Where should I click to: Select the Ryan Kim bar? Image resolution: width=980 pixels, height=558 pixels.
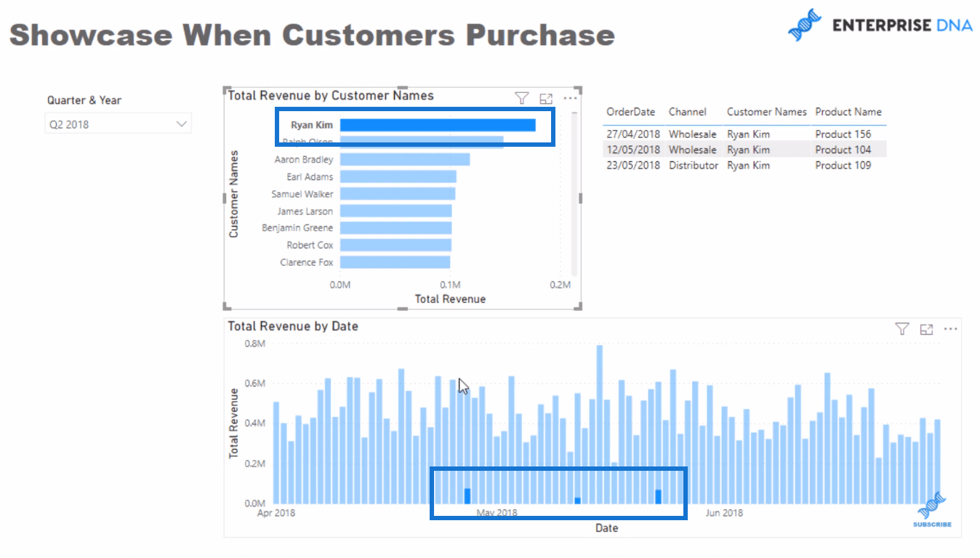coord(438,125)
